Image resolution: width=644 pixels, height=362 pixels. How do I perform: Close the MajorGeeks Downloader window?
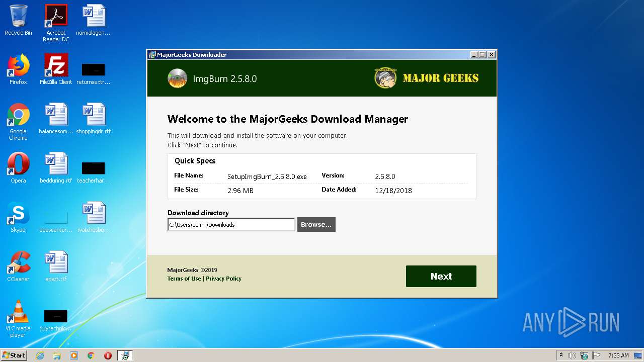click(492, 55)
